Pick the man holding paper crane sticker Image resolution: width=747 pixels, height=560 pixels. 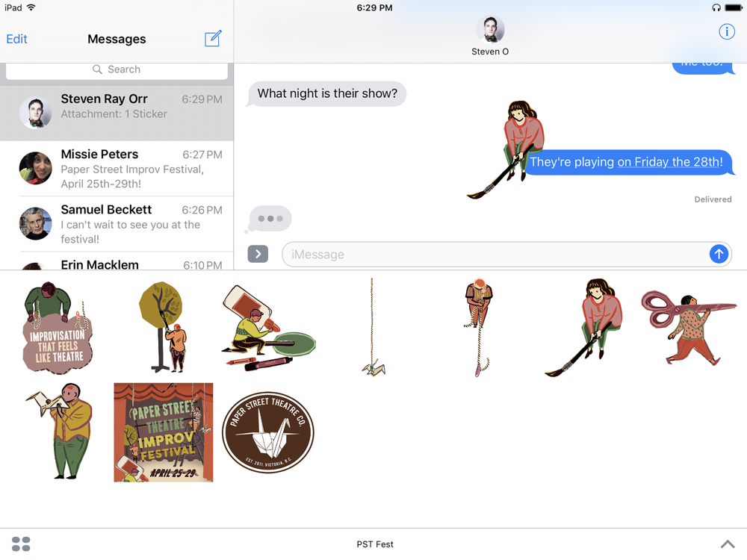pyautogui.click(x=59, y=432)
